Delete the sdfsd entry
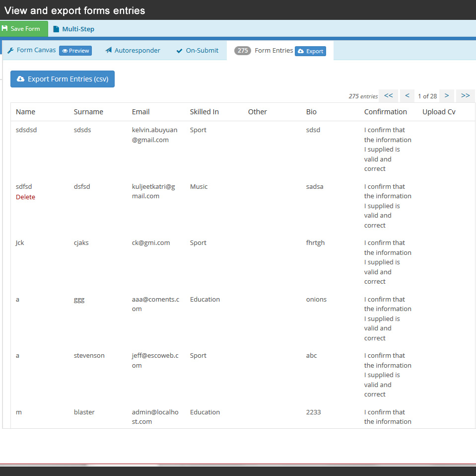The height and width of the screenshot is (476, 476). click(25, 197)
